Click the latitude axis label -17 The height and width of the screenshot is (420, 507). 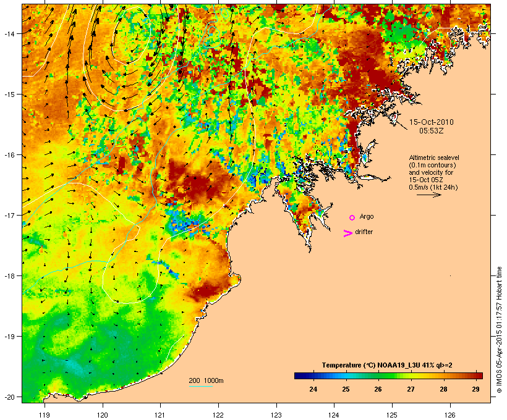[9, 215]
